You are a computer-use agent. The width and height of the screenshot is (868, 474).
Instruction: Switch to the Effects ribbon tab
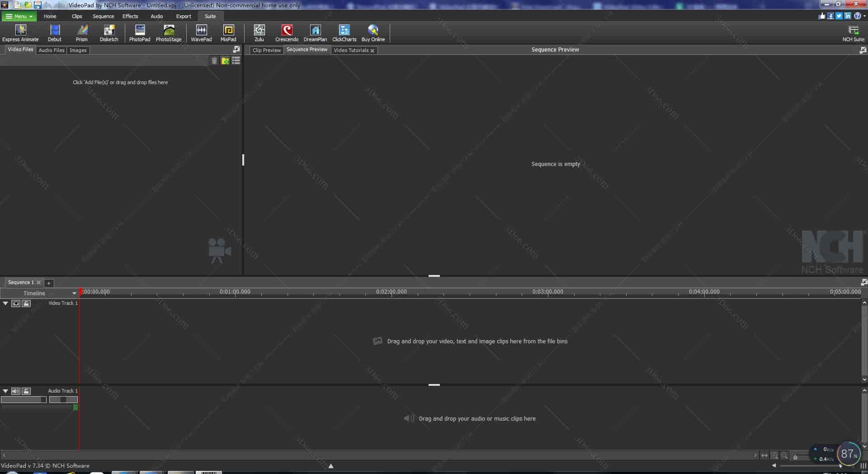130,16
